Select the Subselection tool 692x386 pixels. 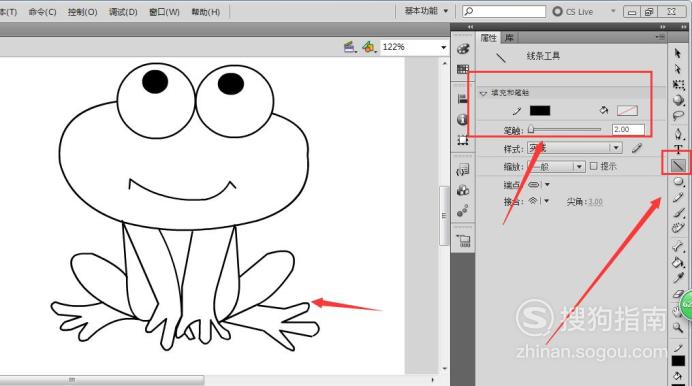pos(678,69)
